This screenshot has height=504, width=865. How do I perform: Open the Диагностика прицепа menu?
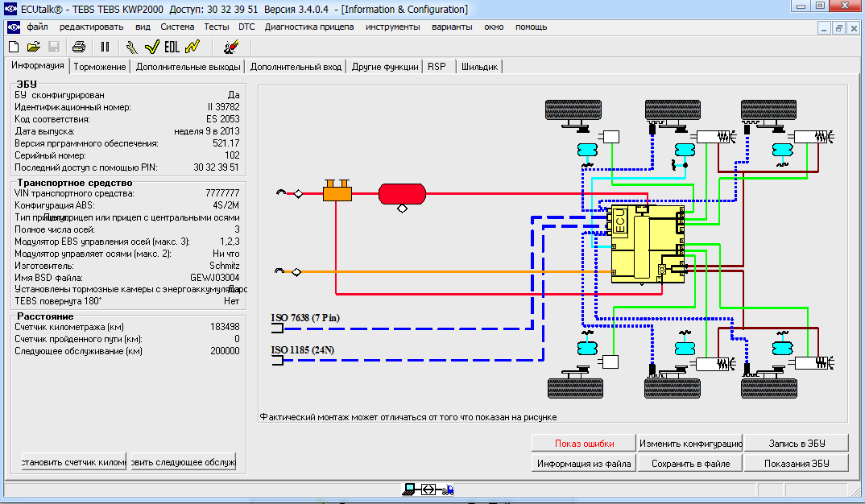click(308, 27)
